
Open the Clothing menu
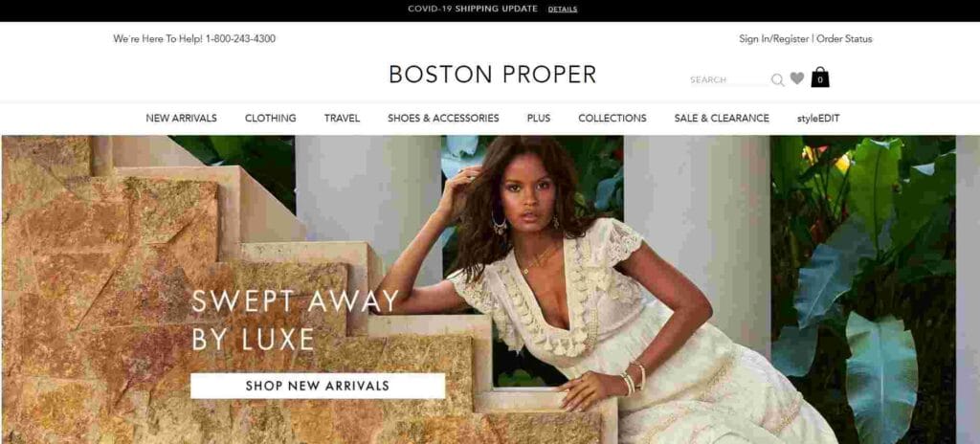(271, 119)
